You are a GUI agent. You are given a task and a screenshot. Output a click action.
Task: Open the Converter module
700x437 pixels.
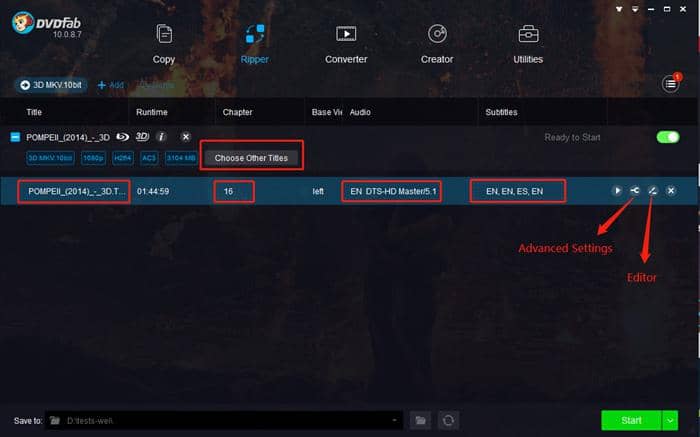346,44
